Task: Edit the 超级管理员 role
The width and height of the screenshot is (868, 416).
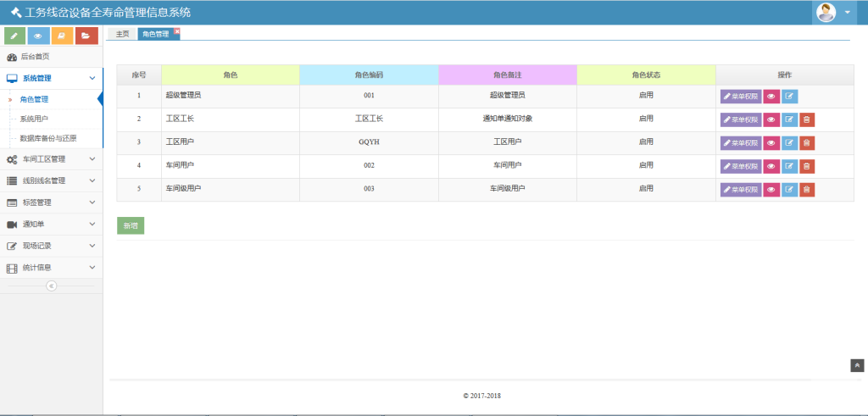Action: (x=790, y=97)
